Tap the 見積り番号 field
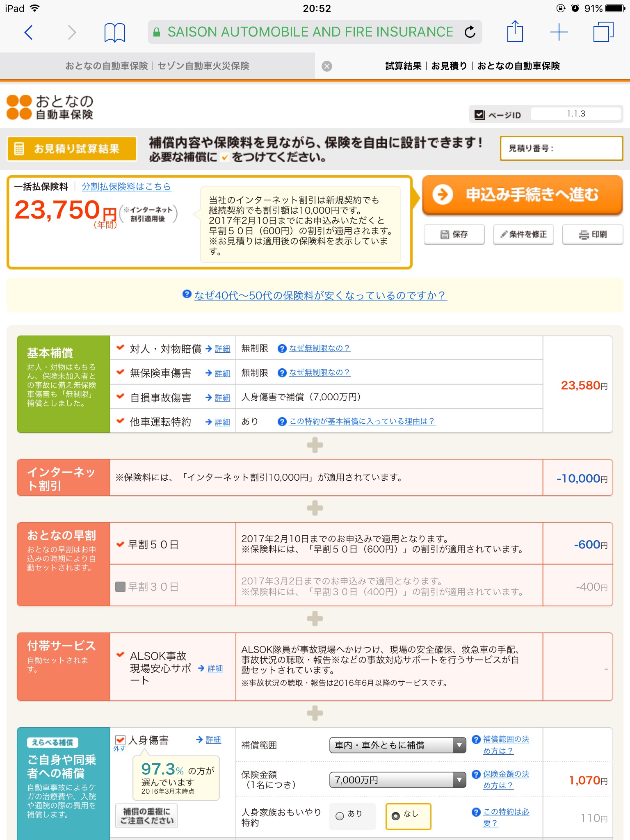Image resolution: width=630 pixels, height=840 pixels. tap(562, 148)
